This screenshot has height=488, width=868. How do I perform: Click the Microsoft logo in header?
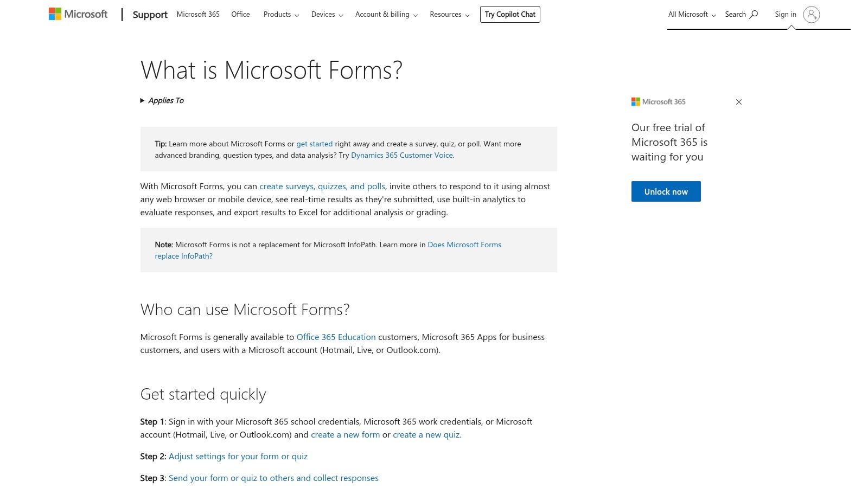point(78,14)
